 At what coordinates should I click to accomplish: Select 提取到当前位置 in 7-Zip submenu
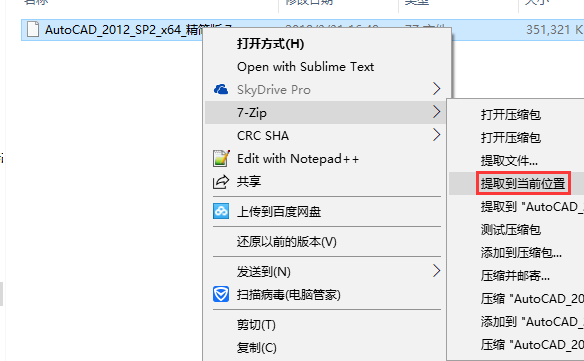click(x=523, y=183)
